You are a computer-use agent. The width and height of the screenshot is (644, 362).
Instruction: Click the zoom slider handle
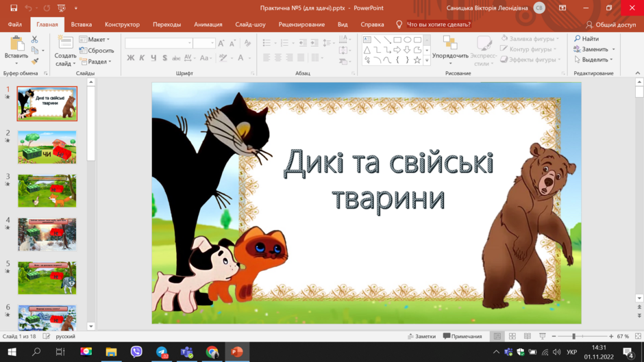click(x=573, y=336)
